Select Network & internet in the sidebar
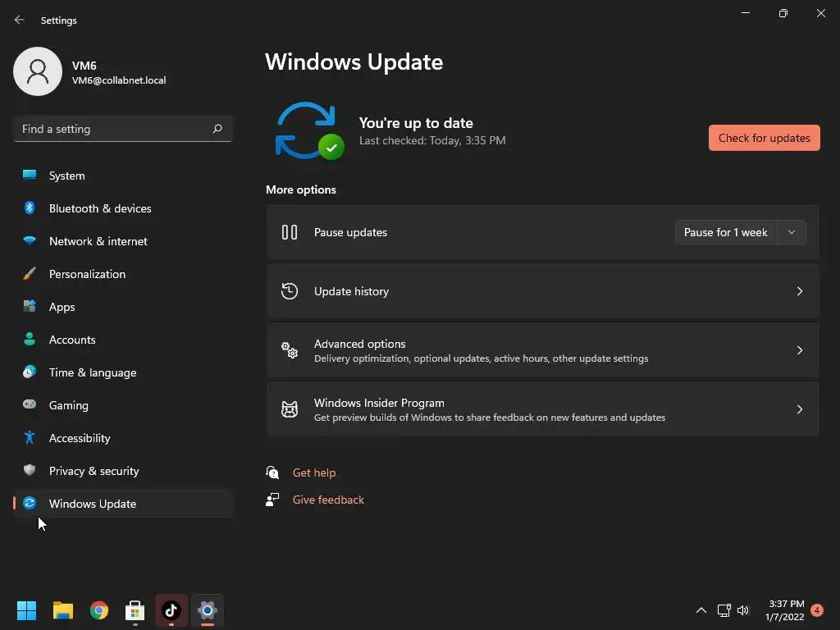The image size is (840, 630). point(123,240)
